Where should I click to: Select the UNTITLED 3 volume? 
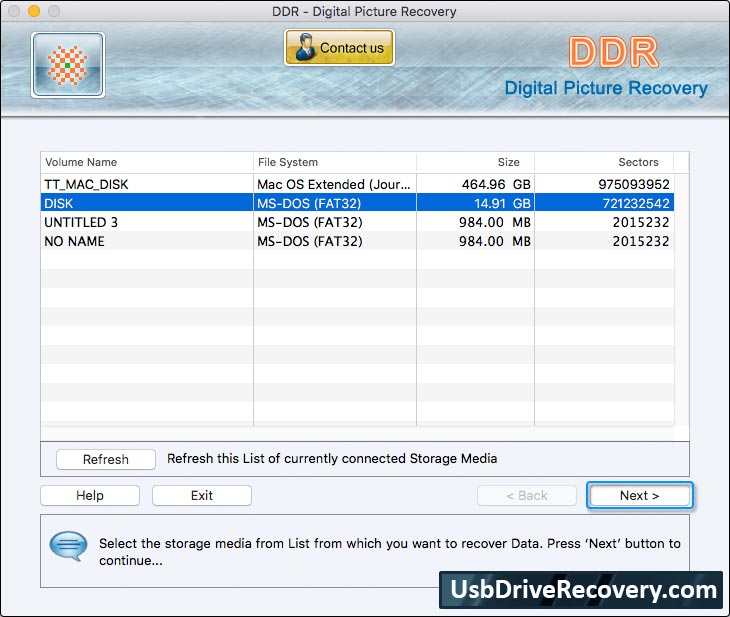click(357, 223)
